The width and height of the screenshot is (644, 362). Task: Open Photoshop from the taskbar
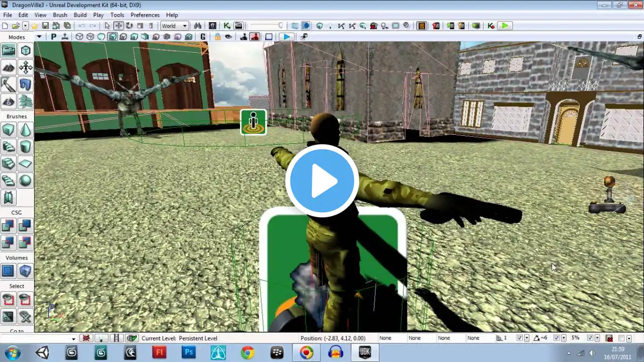pos(189,352)
